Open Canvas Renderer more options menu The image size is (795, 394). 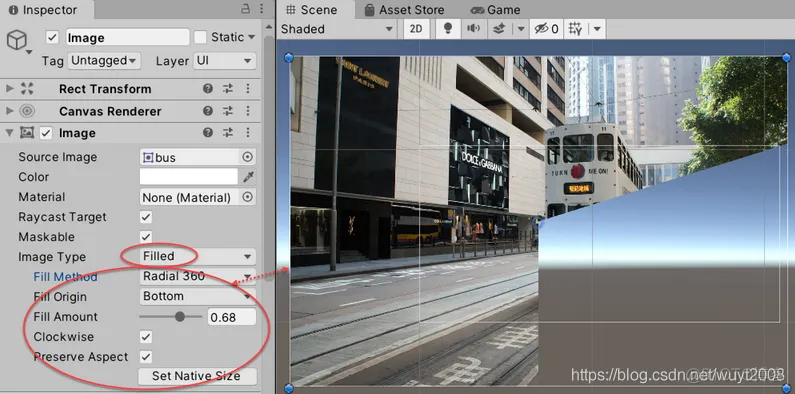(x=248, y=111)
